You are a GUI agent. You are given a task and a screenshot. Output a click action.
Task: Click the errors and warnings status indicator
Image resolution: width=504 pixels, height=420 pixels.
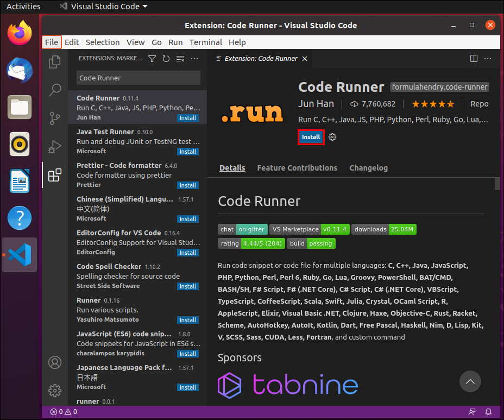click(64, 412)
